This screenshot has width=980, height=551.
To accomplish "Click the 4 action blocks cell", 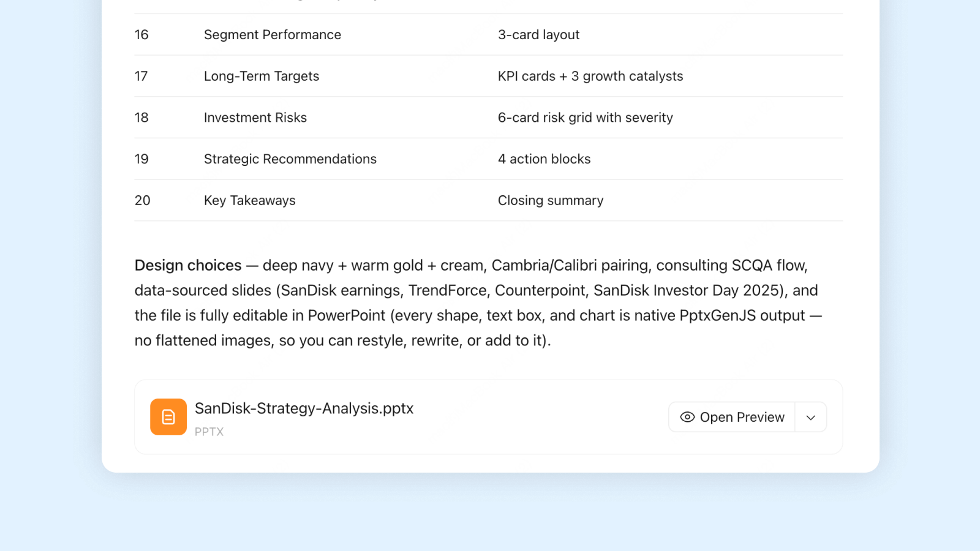I will (x=544, y=159).
